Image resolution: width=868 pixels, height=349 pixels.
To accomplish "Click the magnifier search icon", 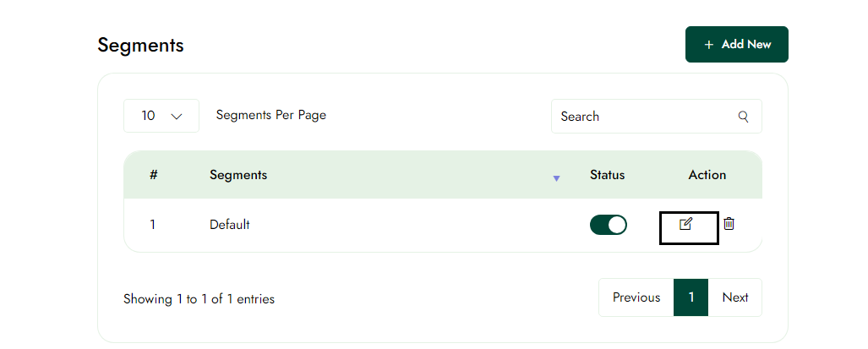I will pyautogui.click(x=744, y=117).
